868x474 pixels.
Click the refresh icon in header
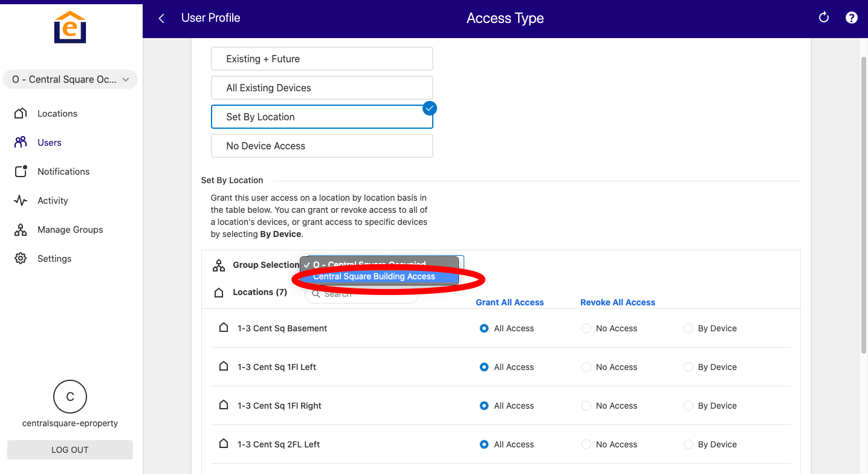pos(823,18)
